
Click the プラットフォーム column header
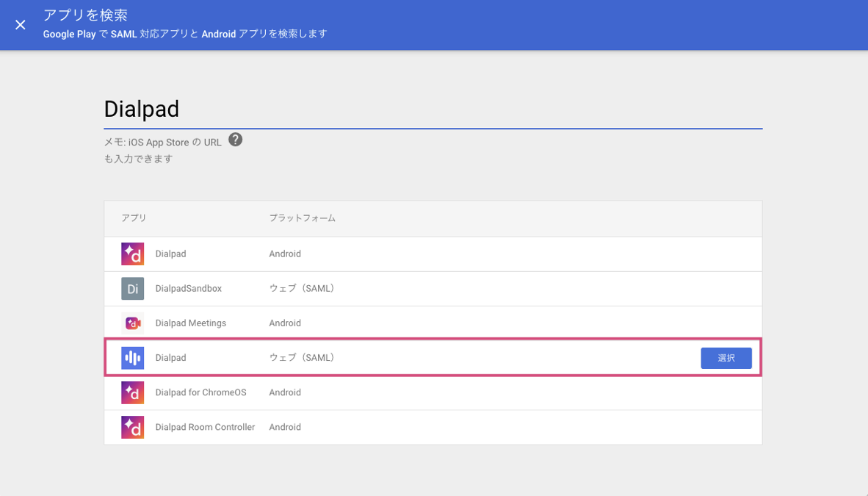pos(302,218)
